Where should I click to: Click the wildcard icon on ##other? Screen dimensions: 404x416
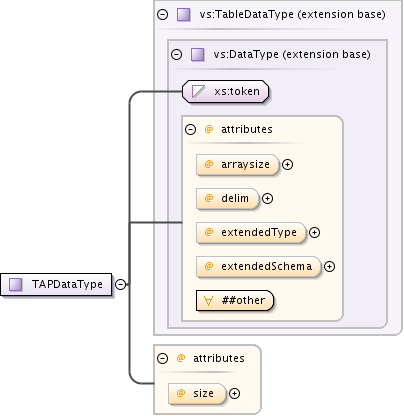[208, 301]
